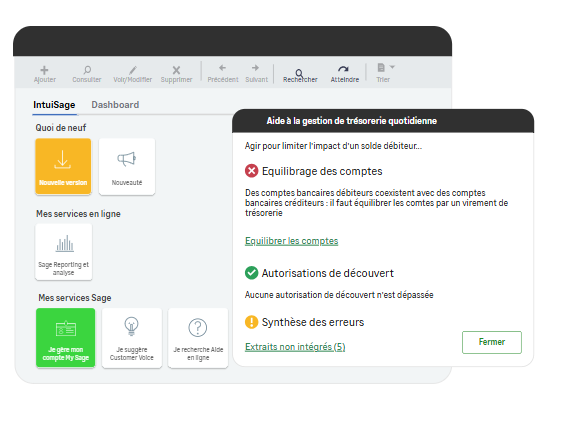Image resolution: width=573 pixels, height=425 pixels.
Task: Click the Mes services en ligne label
Action: [x=78, y=214]
